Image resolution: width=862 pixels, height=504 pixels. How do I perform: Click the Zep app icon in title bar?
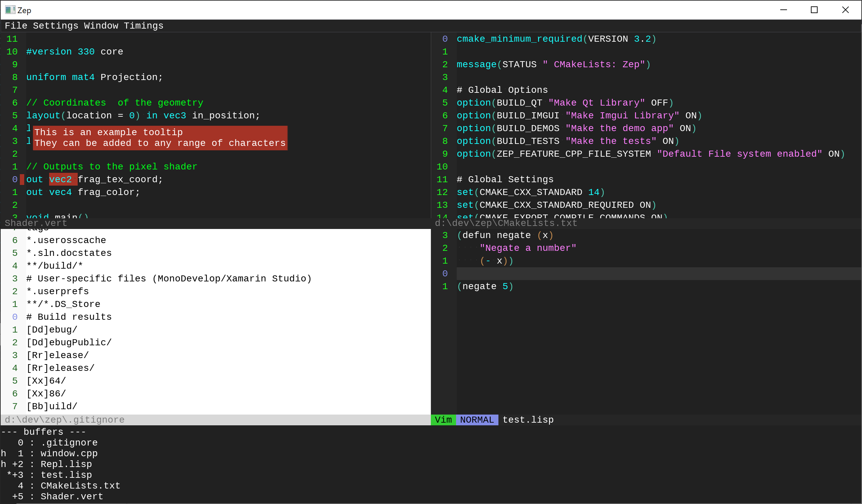click(10, 10)
